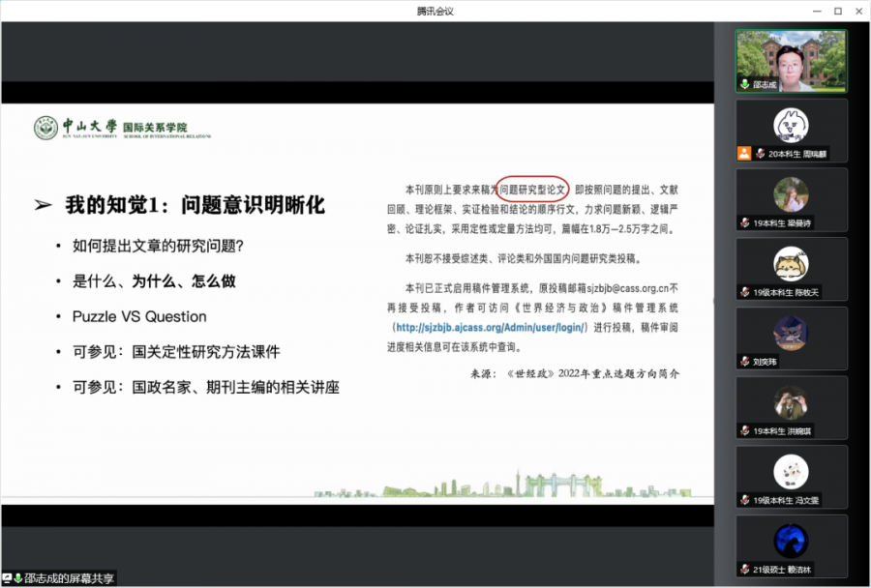The image size is (871, 588).
Task: Click green mic icon in the screen-share label
Action: pos(17,578)
